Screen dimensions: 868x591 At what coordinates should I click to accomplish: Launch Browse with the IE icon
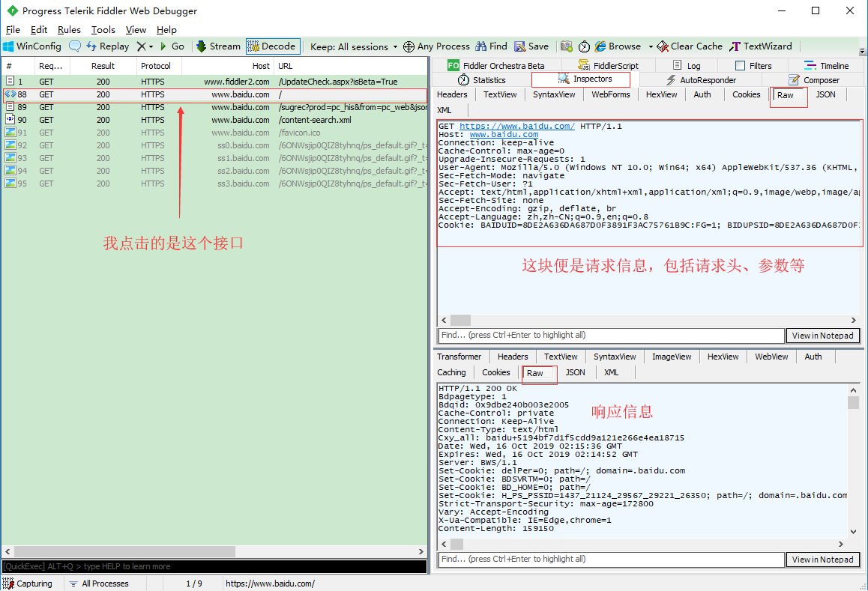point(618,46)
